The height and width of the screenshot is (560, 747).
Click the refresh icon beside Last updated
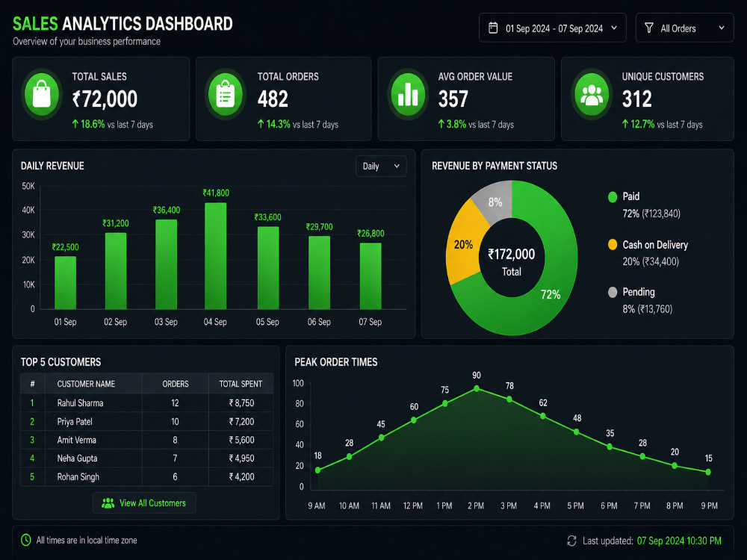coord(571,541)
